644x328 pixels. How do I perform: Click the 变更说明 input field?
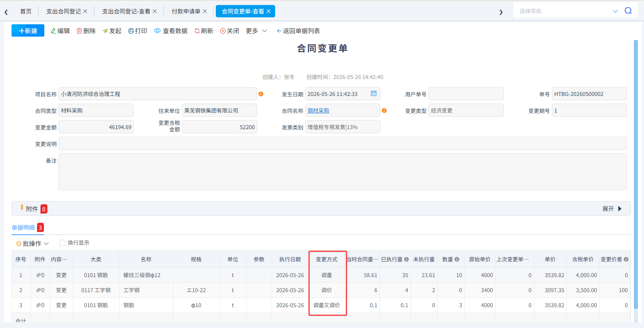(x=343, y=144)
